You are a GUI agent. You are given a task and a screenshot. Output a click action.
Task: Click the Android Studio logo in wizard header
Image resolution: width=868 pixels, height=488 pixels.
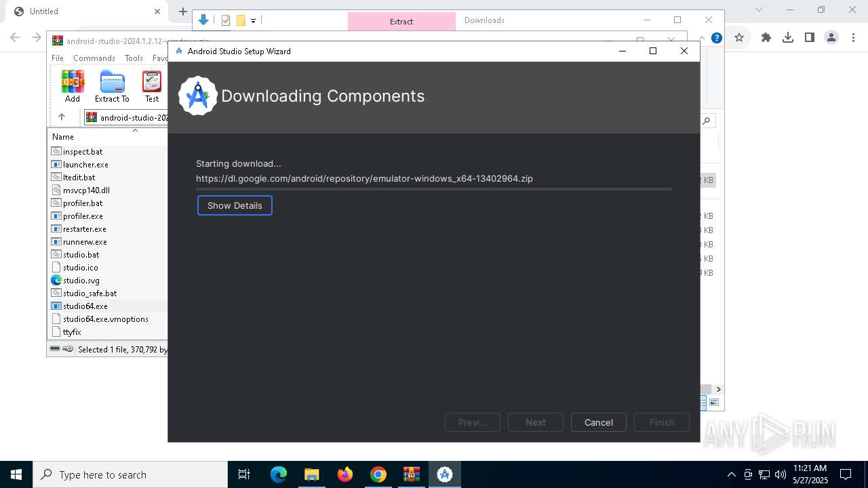pos(197,96)
